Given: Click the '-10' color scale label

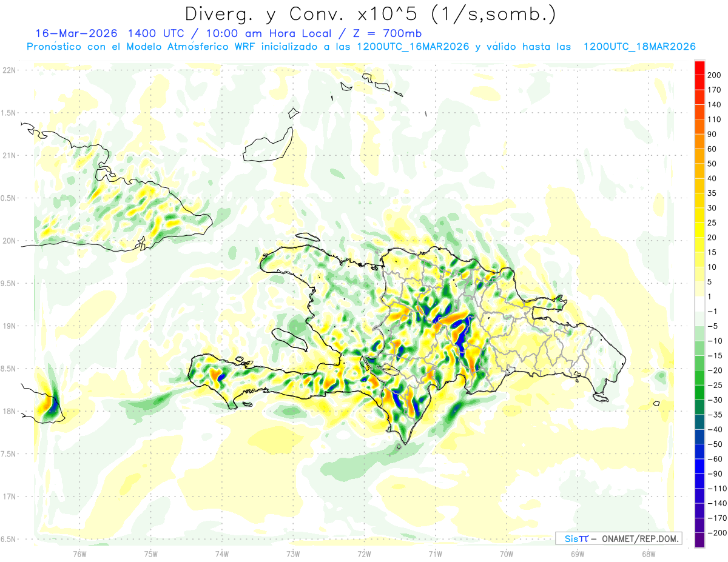Looking at the screenshot, I should 714,341.
